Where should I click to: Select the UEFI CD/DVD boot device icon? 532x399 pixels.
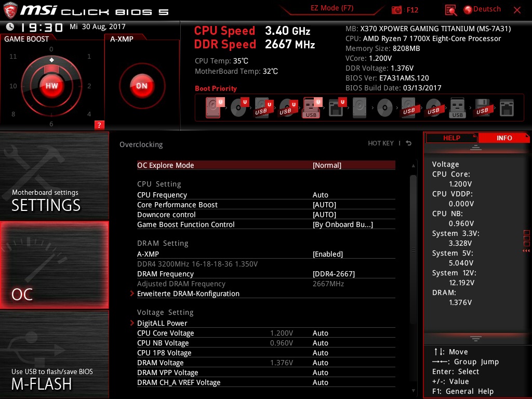[x=239, y=108]
